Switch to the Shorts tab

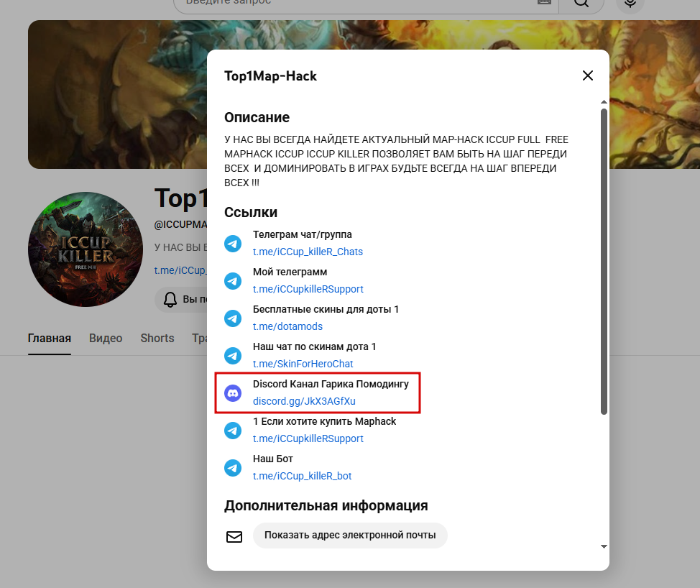157,339
